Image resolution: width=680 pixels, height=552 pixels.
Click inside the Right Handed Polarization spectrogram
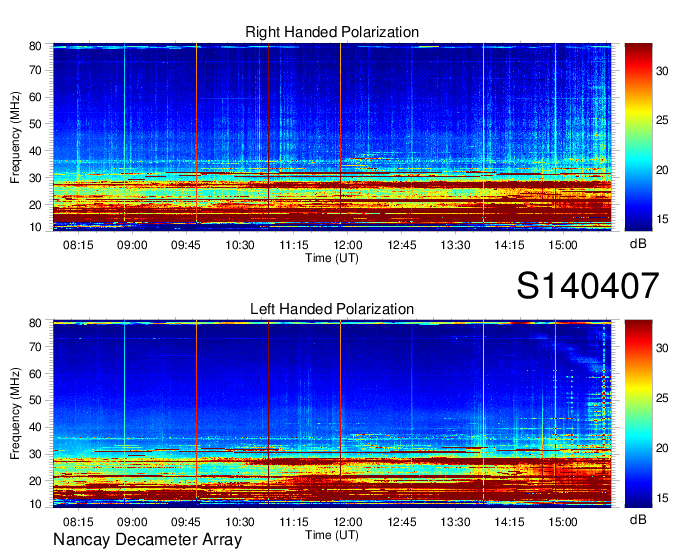pyautogui.click(x=332, y=137)
